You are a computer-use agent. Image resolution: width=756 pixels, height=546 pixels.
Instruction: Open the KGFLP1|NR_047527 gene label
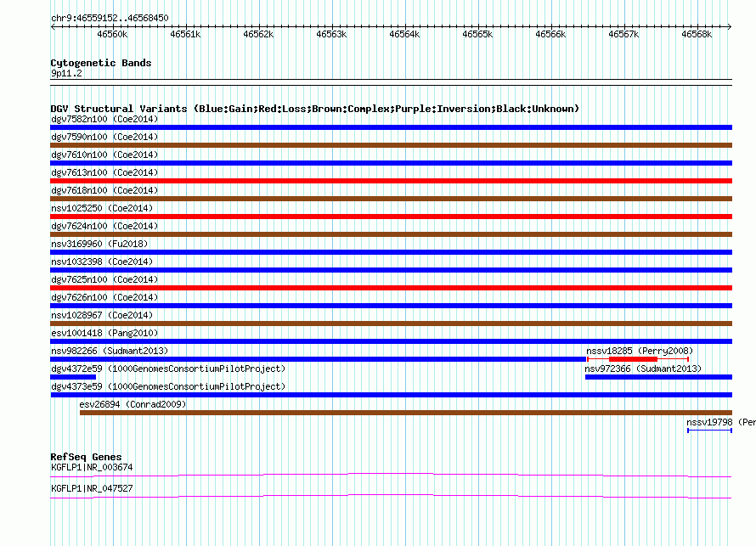pos(92,488)
